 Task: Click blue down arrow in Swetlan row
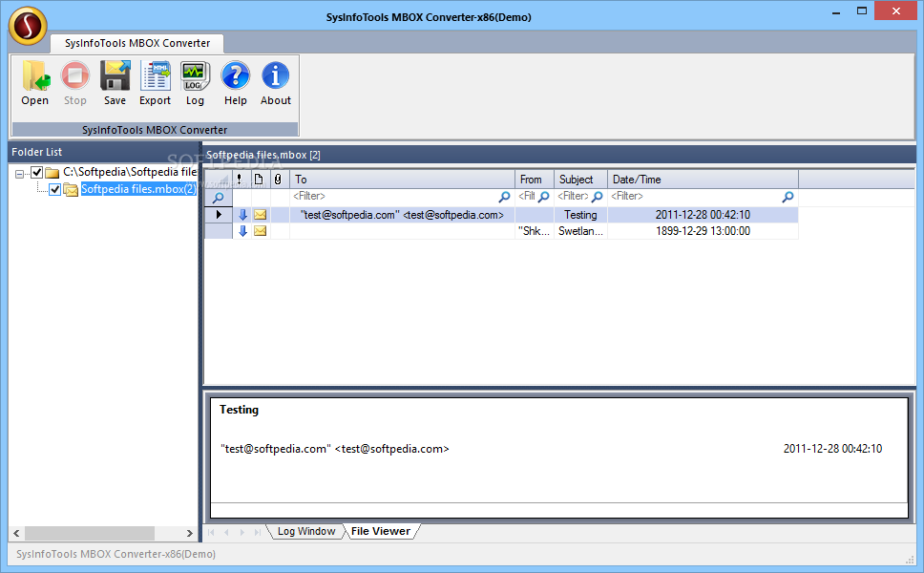(x=242, y=231)
